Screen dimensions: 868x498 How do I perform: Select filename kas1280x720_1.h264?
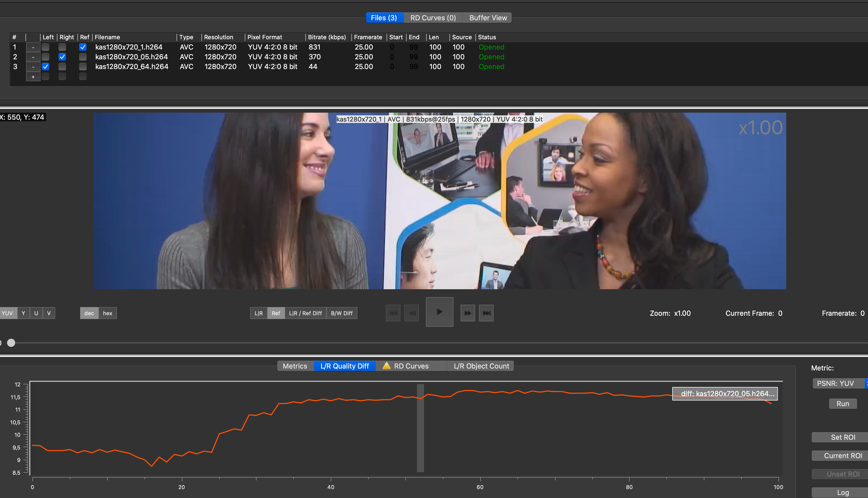tap(129, 47)
